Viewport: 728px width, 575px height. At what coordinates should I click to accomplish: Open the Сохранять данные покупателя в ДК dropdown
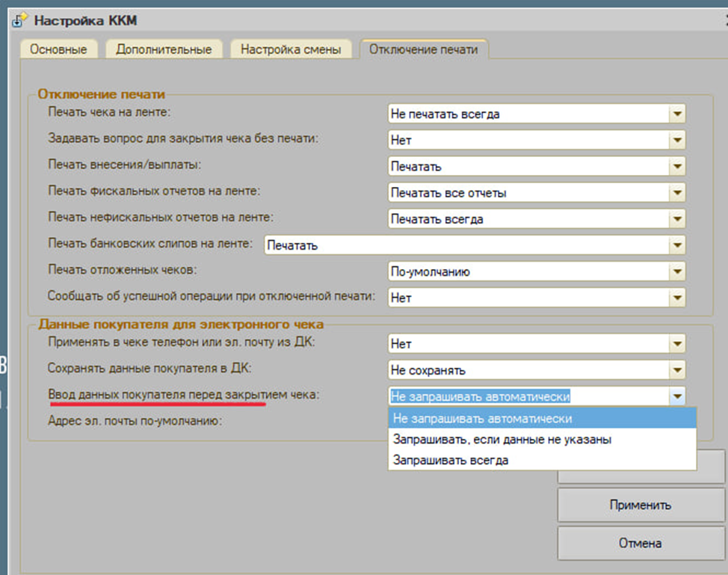(x=676, y=370)
